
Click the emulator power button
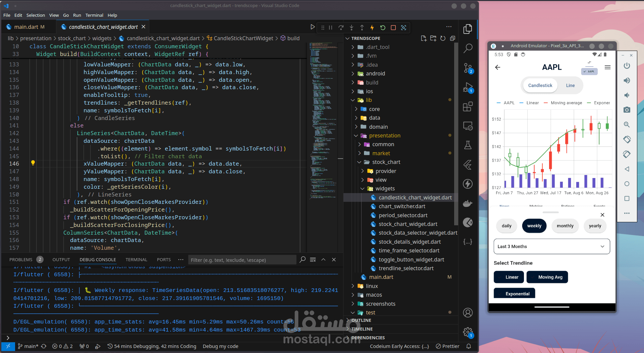coord(627,66)
